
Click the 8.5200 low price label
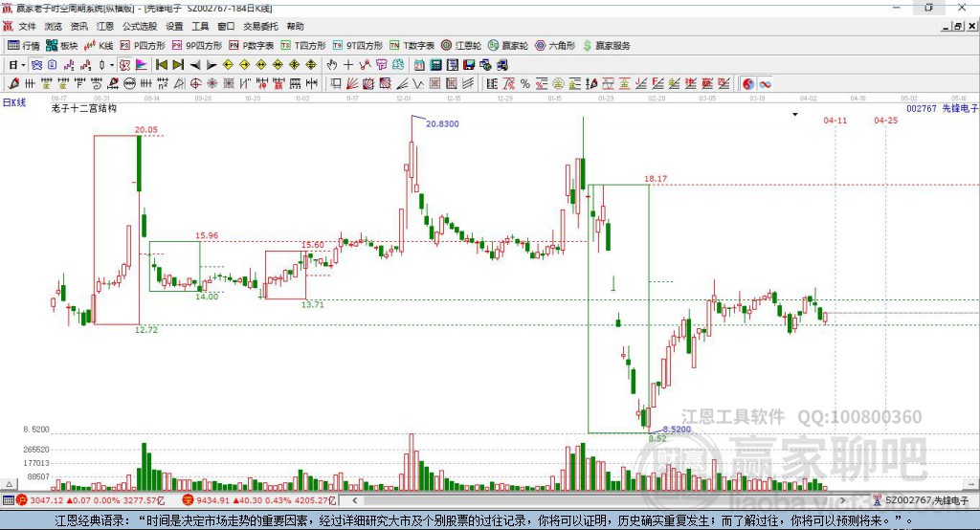pyautogui.click(x=677, y=430)
